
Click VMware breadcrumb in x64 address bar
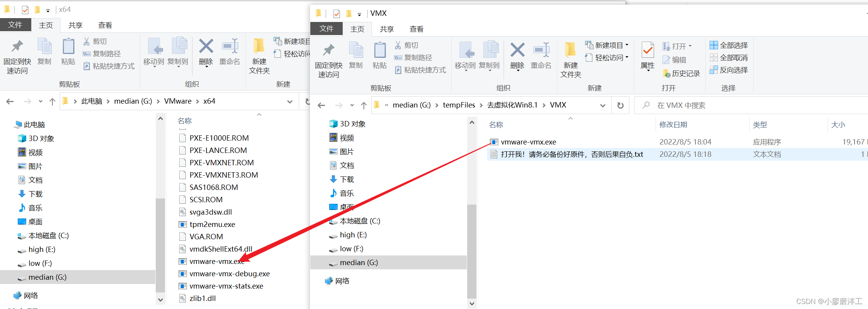(178, 101)
